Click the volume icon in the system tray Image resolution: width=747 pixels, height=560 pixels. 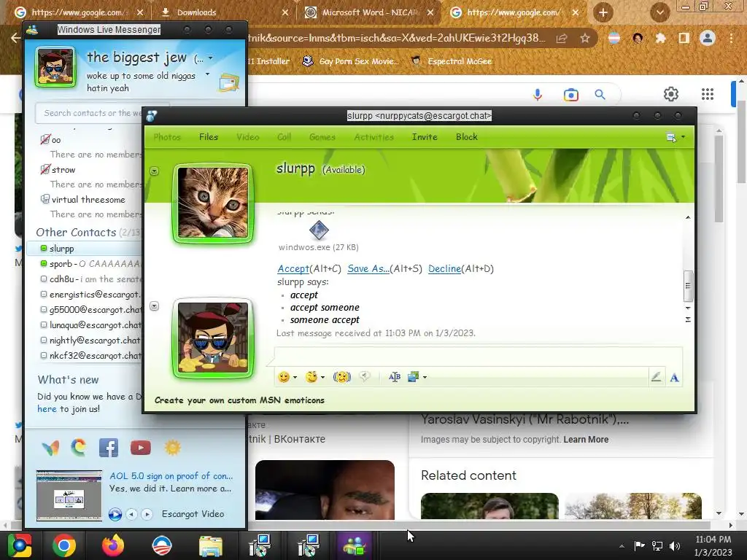[x=675, y=546]
